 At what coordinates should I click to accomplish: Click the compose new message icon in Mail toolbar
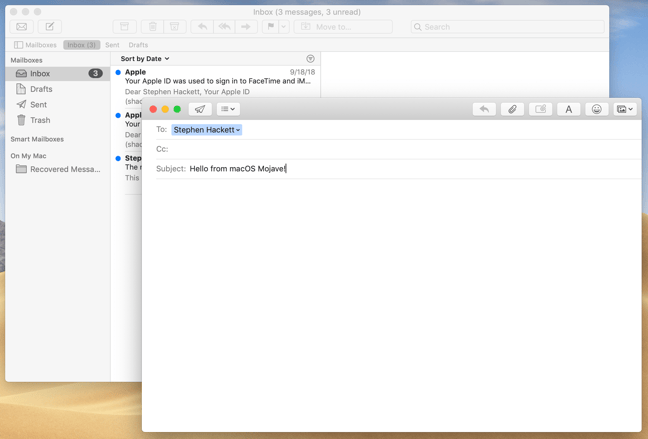(50, 27)
